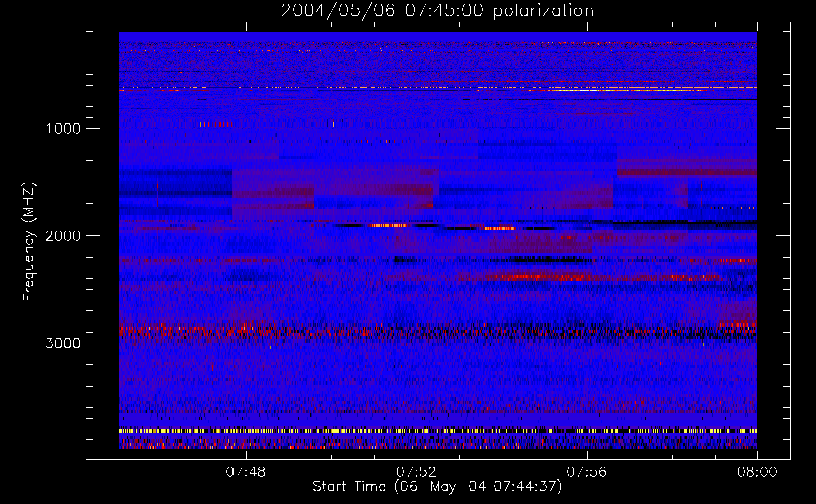Click the 1000 frequency tick label

[63, 129]
